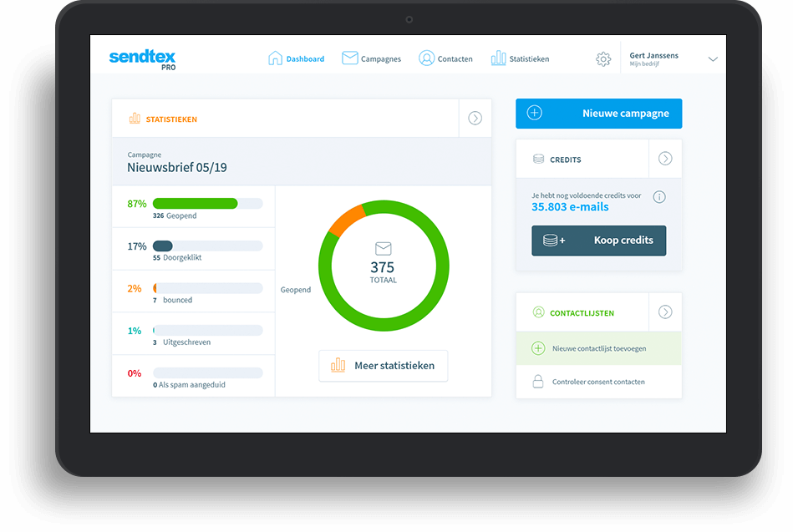Viewport: 793px width, 532px height.
Task: Click Controleer consent contacten link
Action: [x=599, y=382]
